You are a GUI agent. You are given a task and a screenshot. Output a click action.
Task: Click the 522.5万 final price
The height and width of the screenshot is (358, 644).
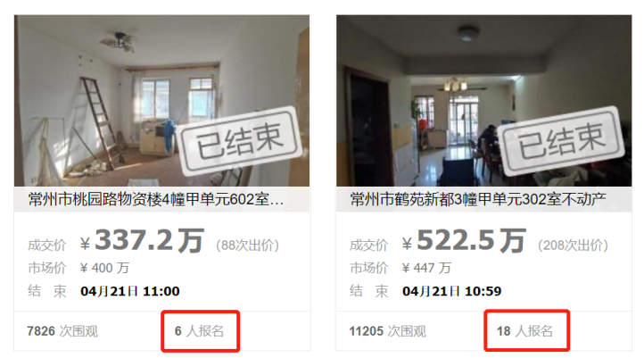click(464, 240)
